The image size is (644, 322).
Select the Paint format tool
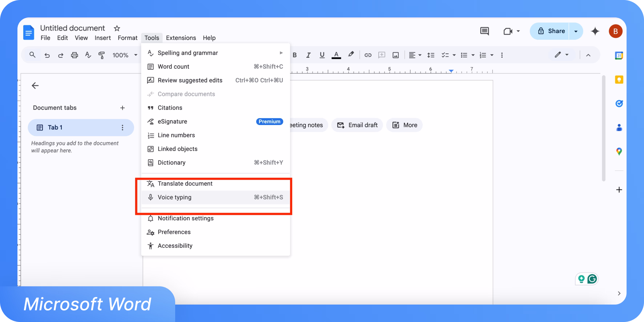[102, 55]
